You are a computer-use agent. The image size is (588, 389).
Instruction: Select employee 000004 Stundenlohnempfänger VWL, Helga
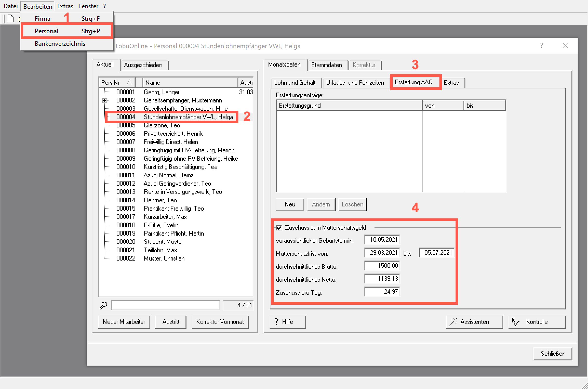(171, 117)
